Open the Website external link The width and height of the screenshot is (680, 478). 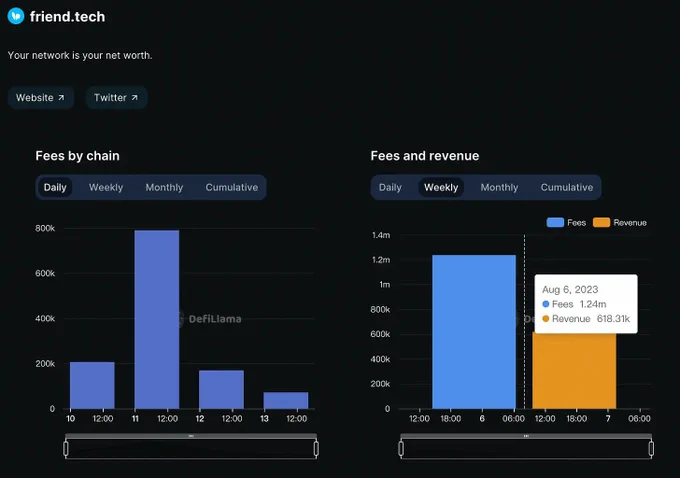(x=40, y=98)
